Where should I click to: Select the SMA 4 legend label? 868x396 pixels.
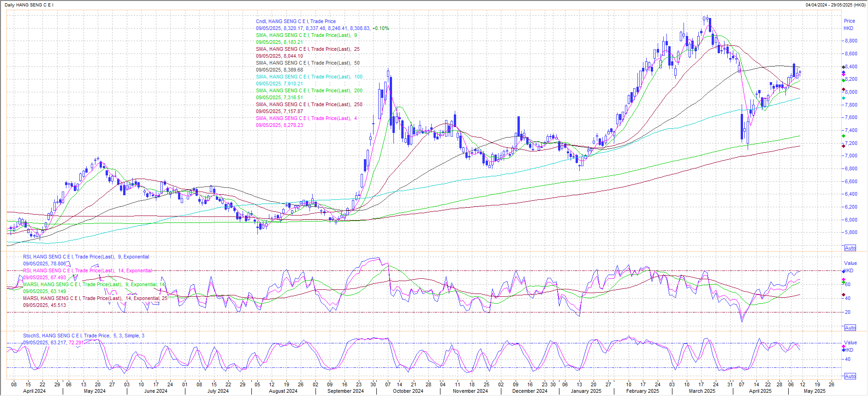[306, 118]
